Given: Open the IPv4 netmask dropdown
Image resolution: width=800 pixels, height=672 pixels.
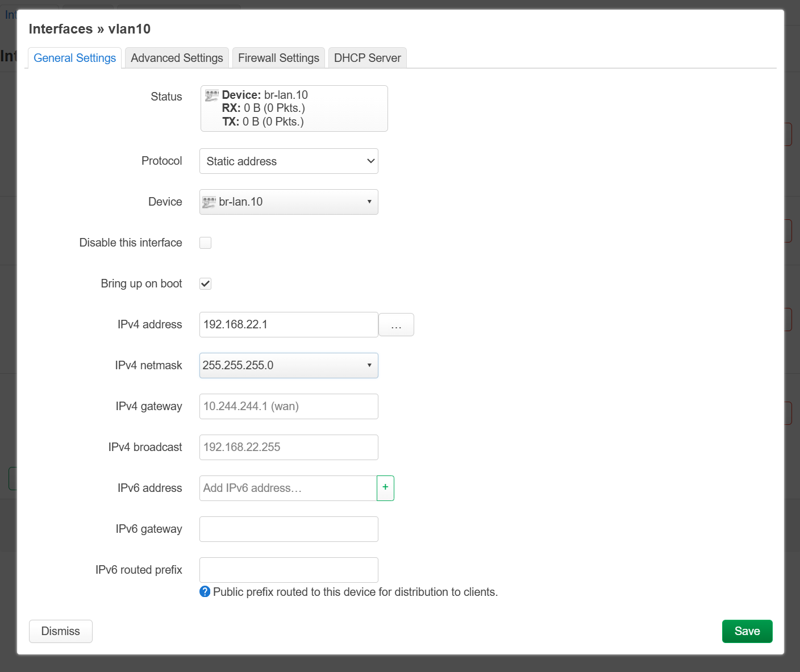Looking at the screenshot, I should tap(289, 366).
